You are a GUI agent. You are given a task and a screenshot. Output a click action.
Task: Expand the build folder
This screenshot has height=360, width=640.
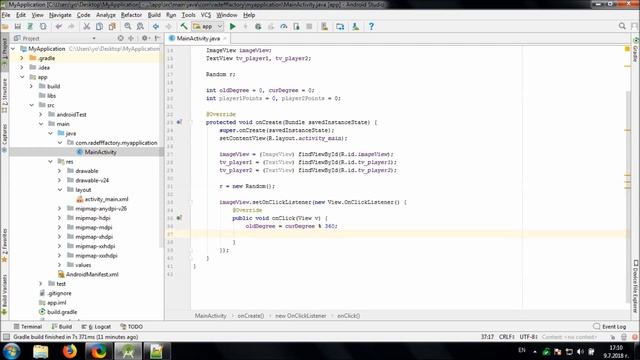32,86
